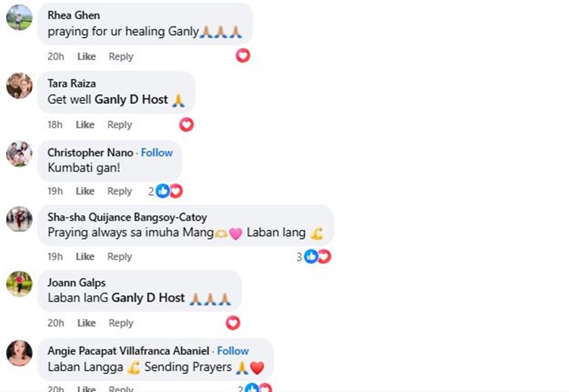Reply to Tara Raiza's comment
Image resolution: width=569 pixels, height=392 pixels.
pos(119,125)
